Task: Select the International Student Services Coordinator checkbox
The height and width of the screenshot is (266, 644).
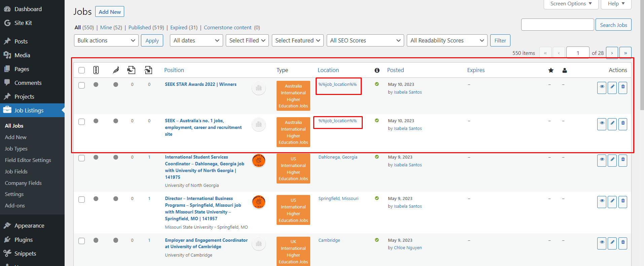Action: point(81,158)
